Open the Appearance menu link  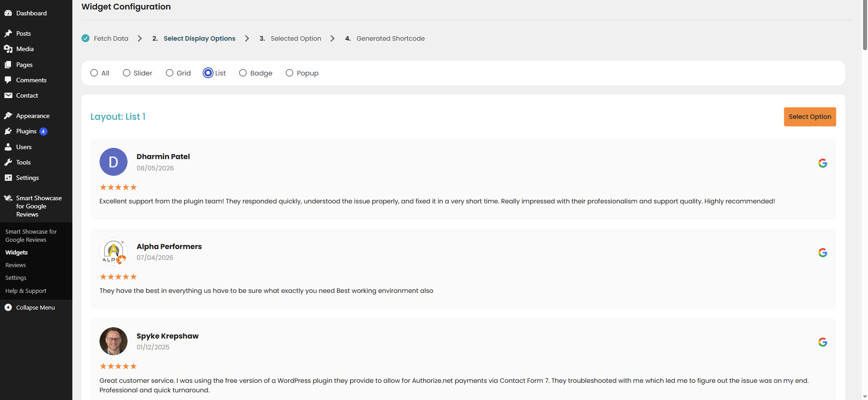click(33, 116)
